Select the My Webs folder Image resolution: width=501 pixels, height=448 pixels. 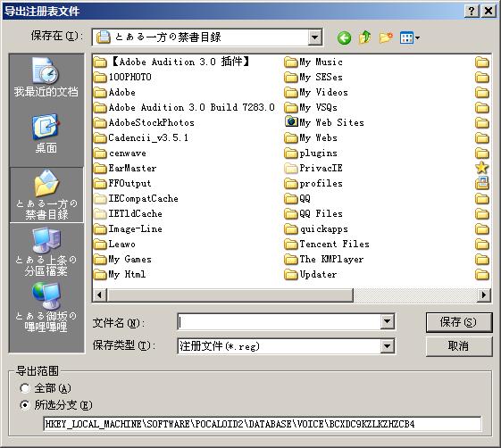click(311, 137)
